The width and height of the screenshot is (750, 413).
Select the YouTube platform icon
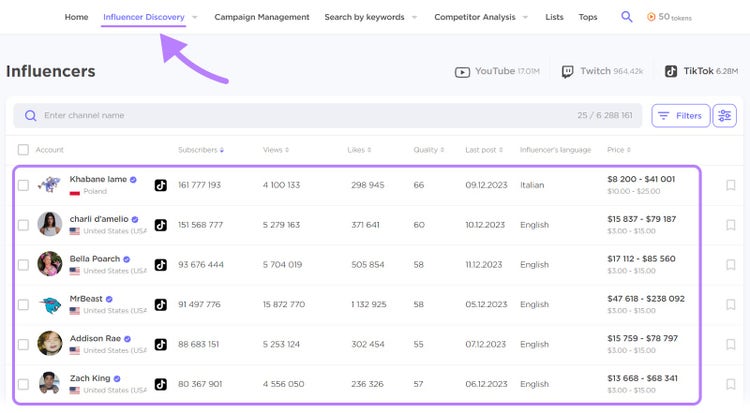pyautogui.click(x=462, y=72)
